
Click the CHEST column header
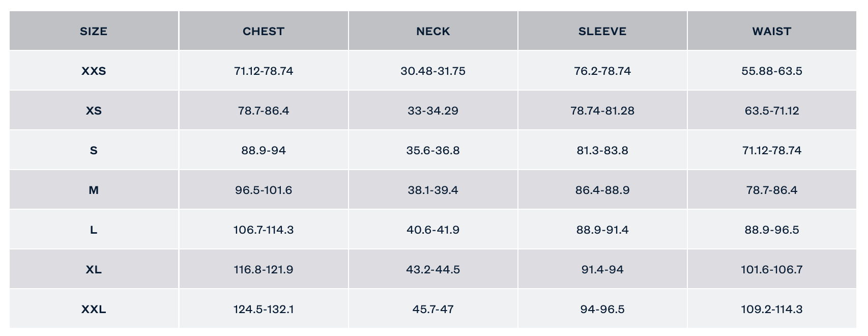click(x=264, y=32)
